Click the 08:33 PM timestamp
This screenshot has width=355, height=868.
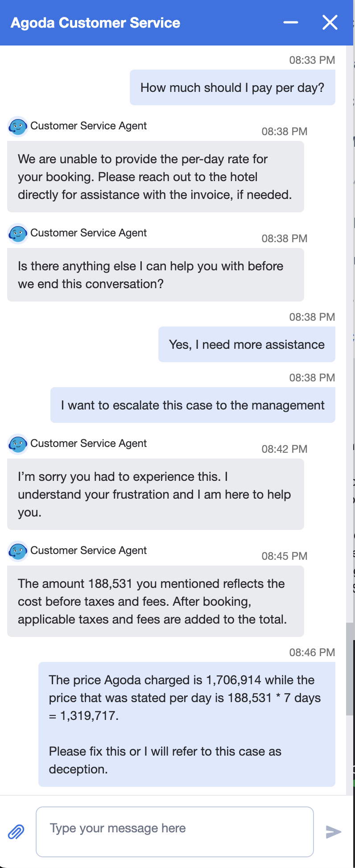312,60
